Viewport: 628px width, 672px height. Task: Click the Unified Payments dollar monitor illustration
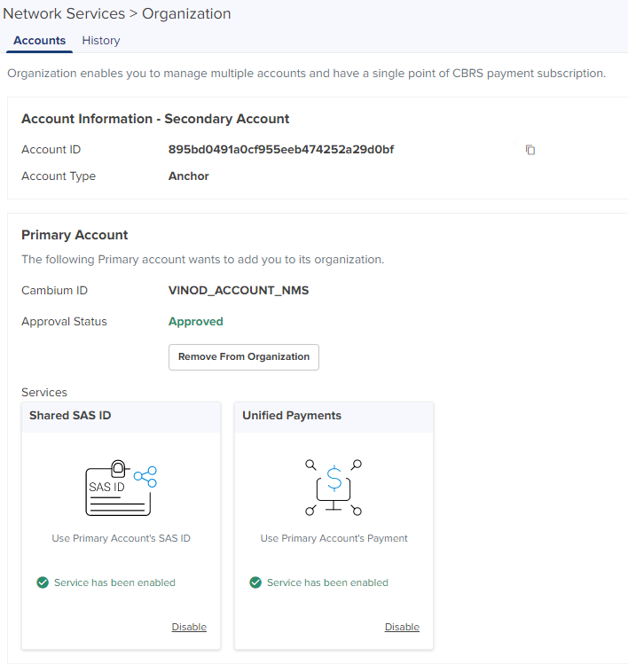point(334,488)
